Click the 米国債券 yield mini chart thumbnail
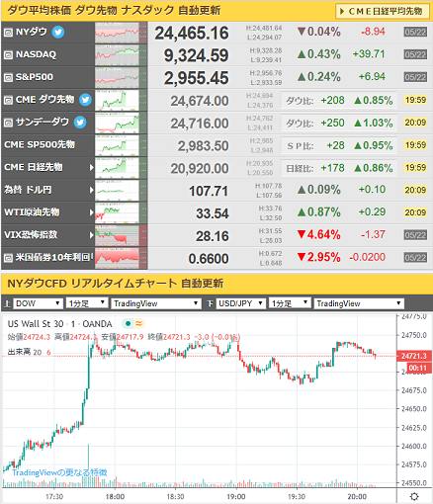The image size is (433, 504). [x=121, y=258]
